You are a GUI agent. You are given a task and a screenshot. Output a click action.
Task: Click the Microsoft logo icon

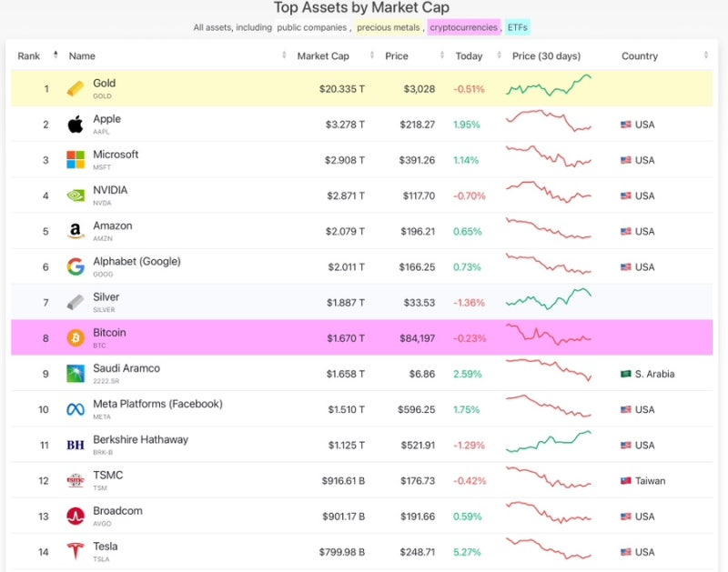76,160
